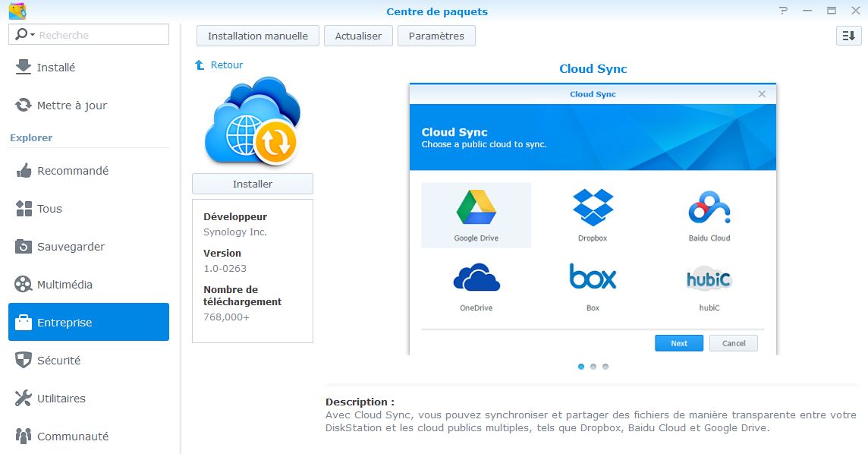The width and height of the screenshot is (868, 454).
Task: Click the Cloud Sync package icon
Action: point(253,121)
